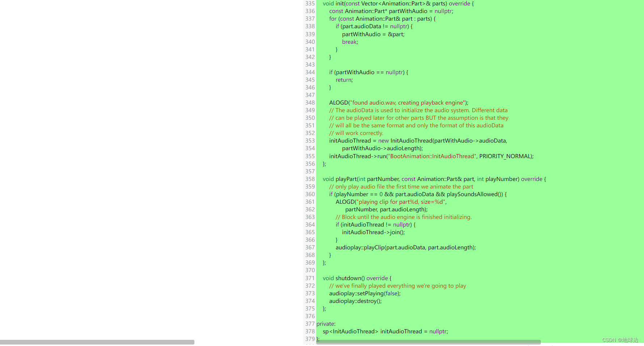Click the init function declaration on line 335
Viewport: 644px width, 346px height.
340,3
